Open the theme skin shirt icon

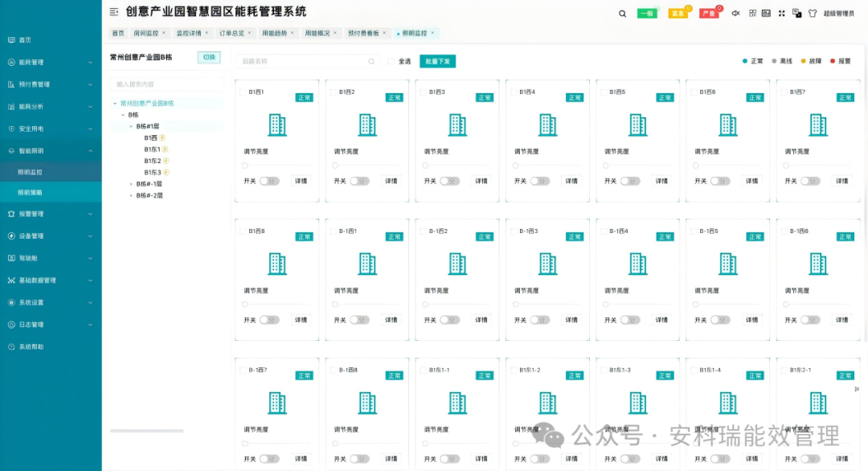click(x=812, y=14)
